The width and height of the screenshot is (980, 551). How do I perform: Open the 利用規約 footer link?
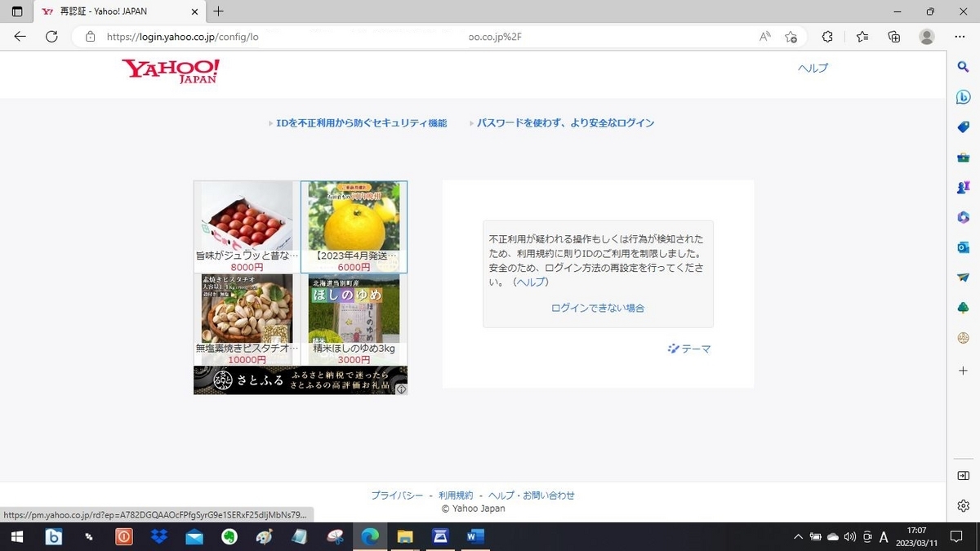click(456, 495)
